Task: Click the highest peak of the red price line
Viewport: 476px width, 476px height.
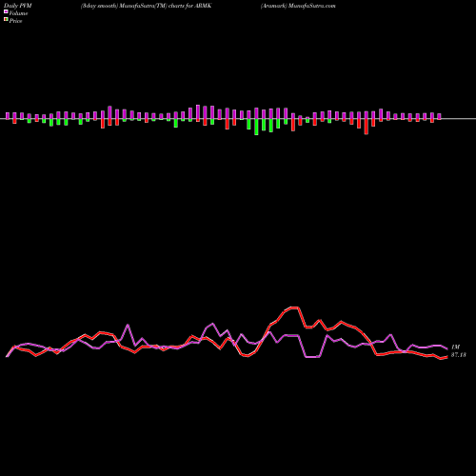Action: (294, 307)
